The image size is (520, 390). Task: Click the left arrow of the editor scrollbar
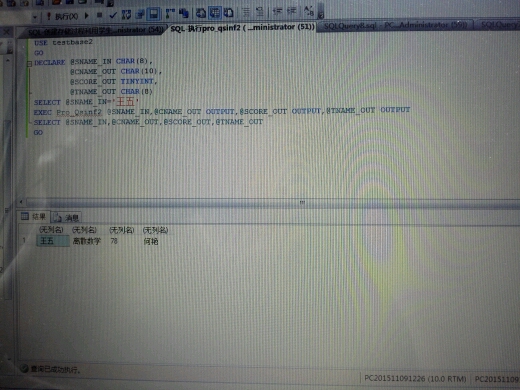click(21, 202)
